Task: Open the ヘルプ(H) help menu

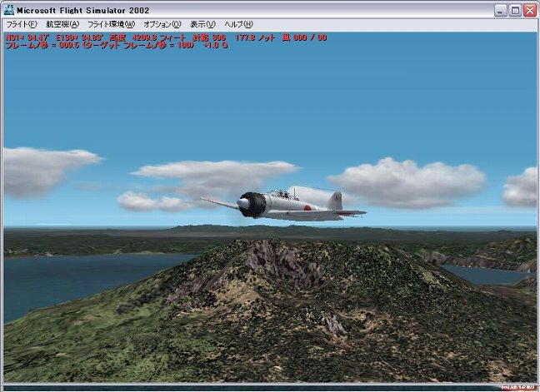Action: click(238, 24)
